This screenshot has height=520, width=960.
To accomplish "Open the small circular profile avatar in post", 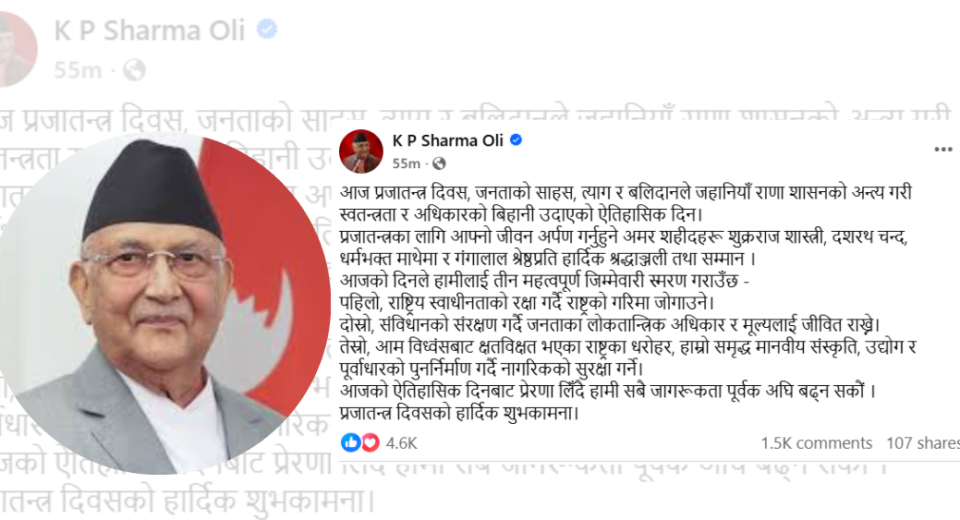I will [x=361, y=151].
